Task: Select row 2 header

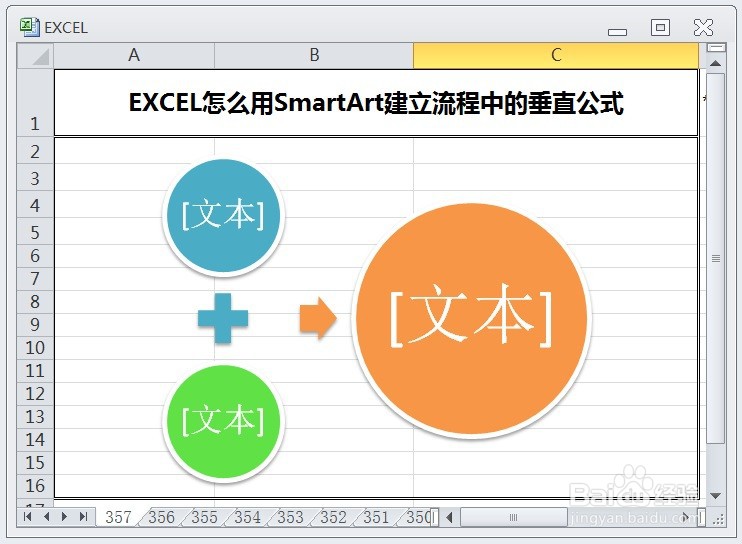Action: 35,151
